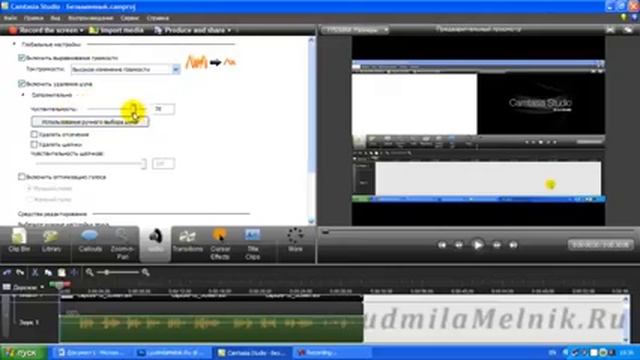Open the Файл menu

pos(10,18)
